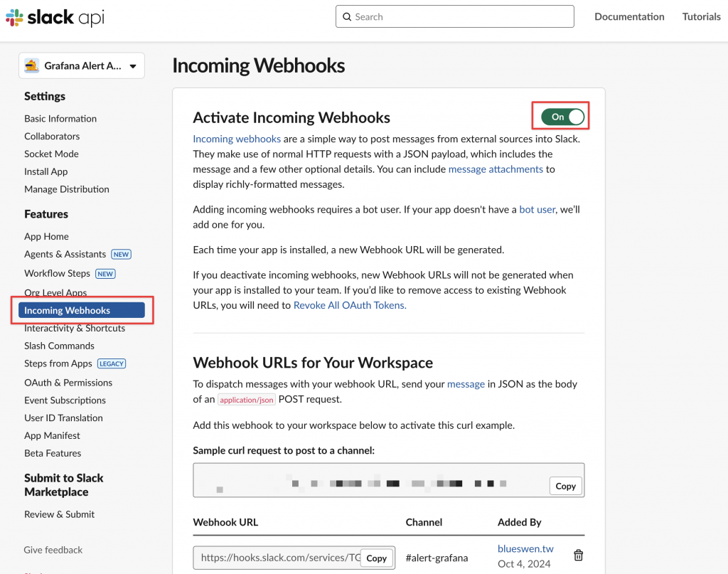Open Review & Submit page
Image resolution: width=728 pixels, height=574 pixels.
(x=60, y=514)
